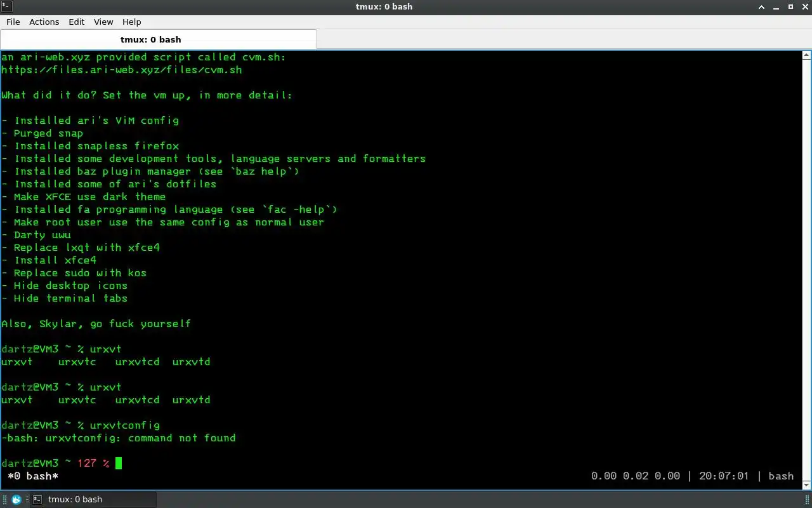The image size is (812, 508).
Task: Click the scrollbar up arrow
Action: [x=807, y=55]
